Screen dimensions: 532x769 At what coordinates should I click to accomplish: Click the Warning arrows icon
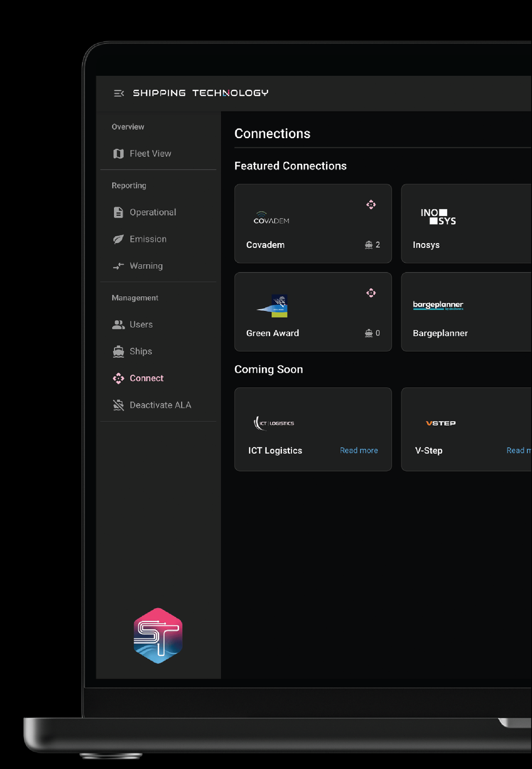pos(118,266)
